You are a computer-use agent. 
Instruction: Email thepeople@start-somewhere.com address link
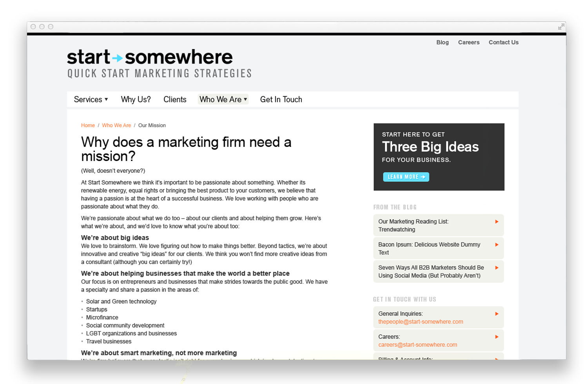click(421, 322)
